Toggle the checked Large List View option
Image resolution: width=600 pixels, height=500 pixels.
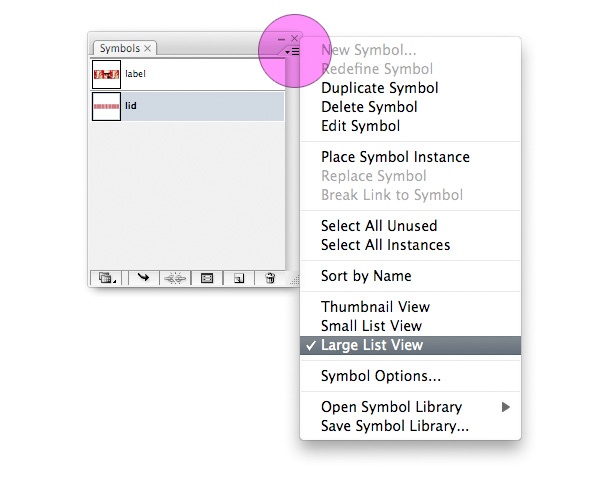(372, 345)
